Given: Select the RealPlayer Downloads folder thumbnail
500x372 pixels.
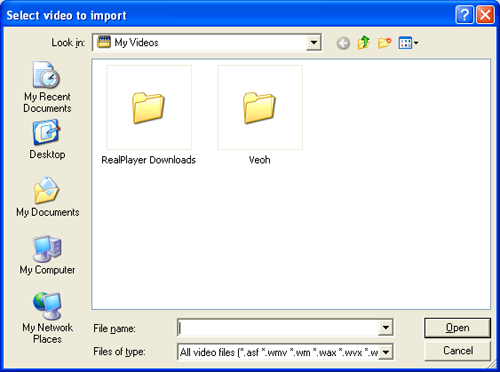Looking at the screenshot, I should [x=149, y=107].
